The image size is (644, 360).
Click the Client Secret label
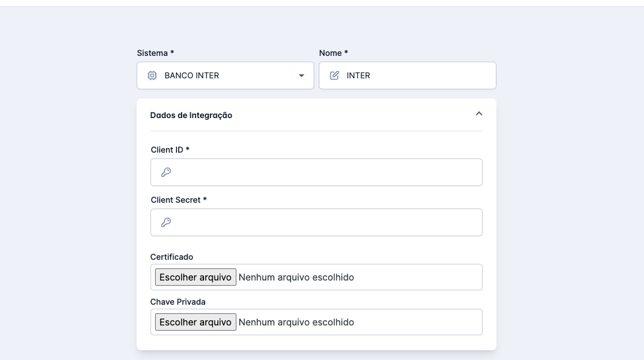(x=179, y=200)
